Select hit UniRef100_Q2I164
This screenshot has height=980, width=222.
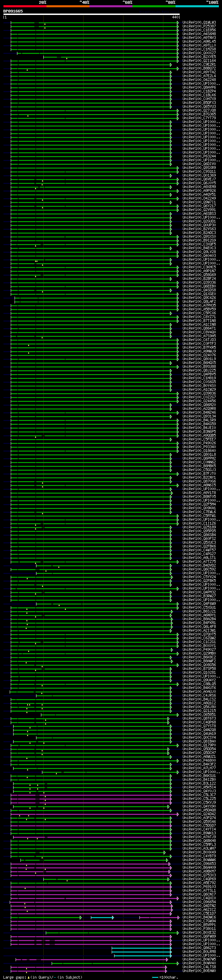[x=199, y=60]
